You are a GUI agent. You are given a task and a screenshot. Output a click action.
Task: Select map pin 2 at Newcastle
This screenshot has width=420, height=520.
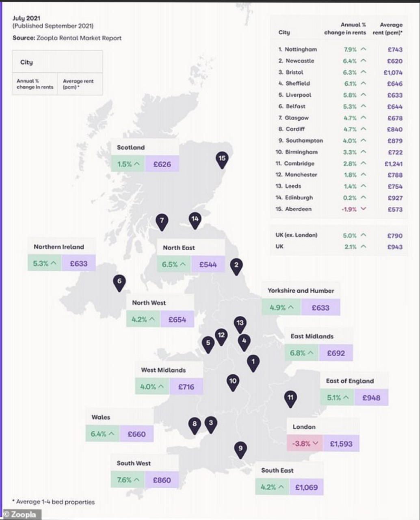tap(236, 267)
